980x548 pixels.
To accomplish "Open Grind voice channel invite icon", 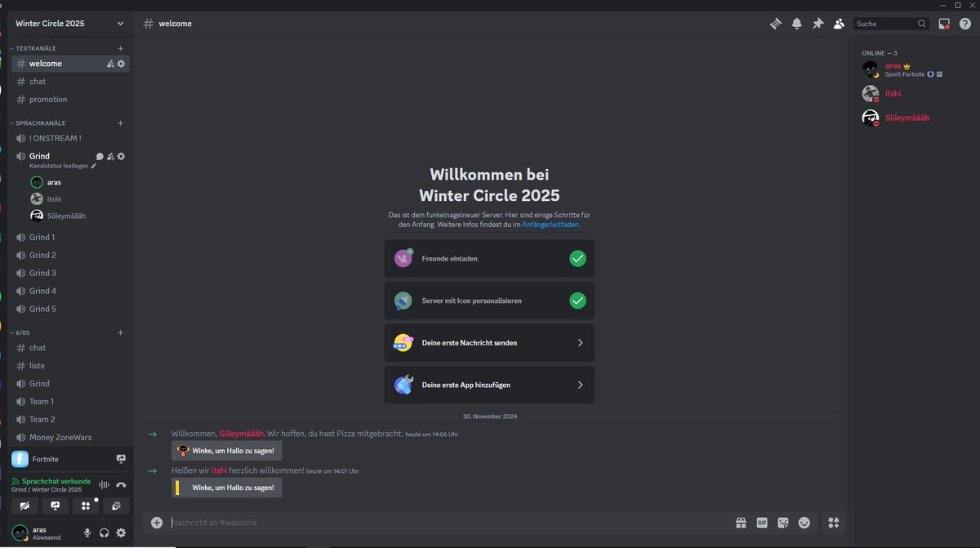I will 110,156.
